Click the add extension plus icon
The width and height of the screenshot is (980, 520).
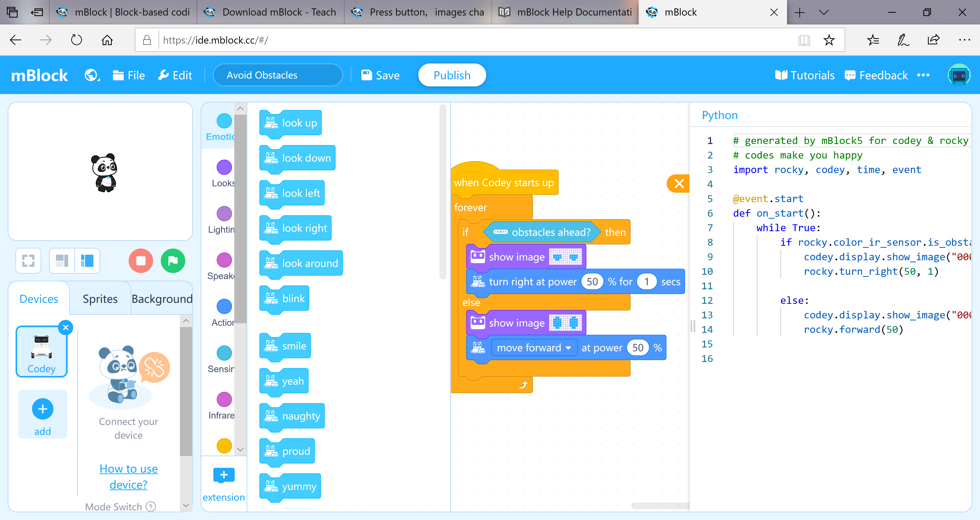tap(224, 475)
